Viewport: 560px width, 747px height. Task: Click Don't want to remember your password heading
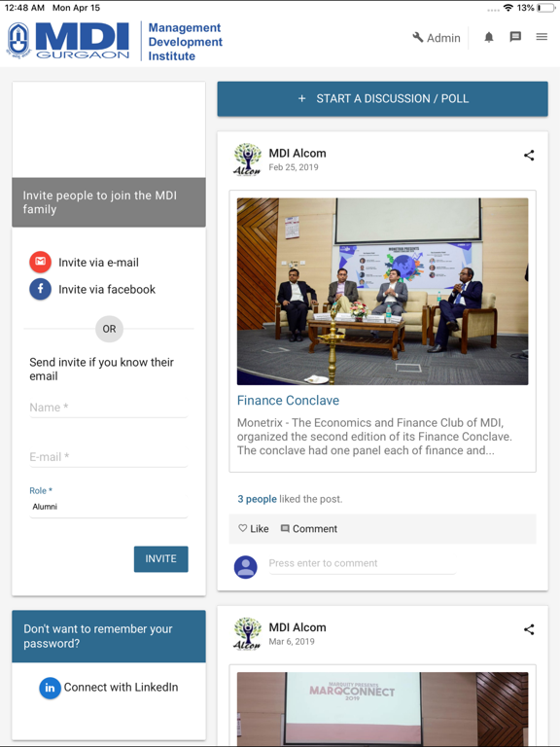[109, 636]
